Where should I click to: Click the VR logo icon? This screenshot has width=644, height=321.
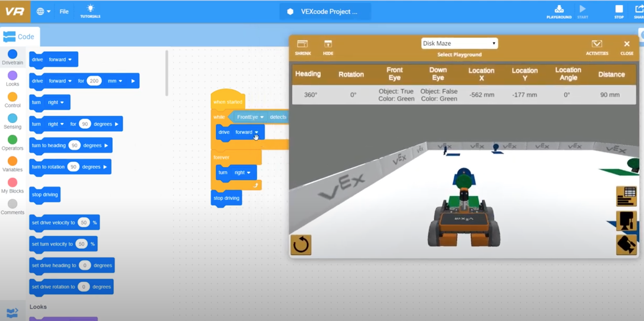[x=15, y=12]
